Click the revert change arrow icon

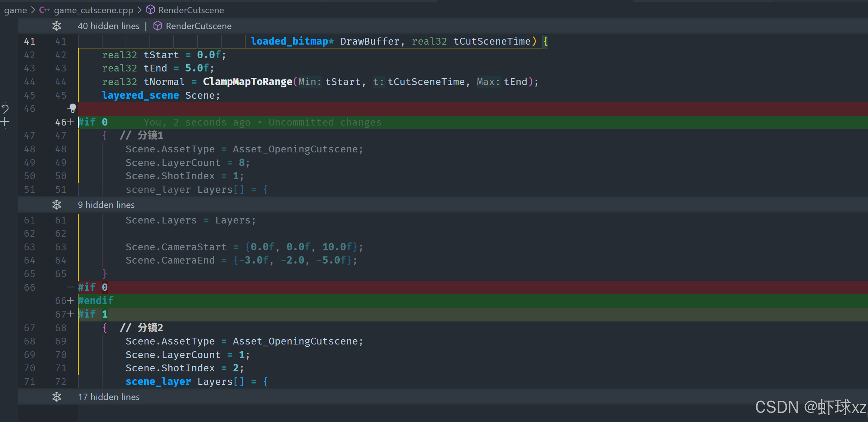(5, 109)
